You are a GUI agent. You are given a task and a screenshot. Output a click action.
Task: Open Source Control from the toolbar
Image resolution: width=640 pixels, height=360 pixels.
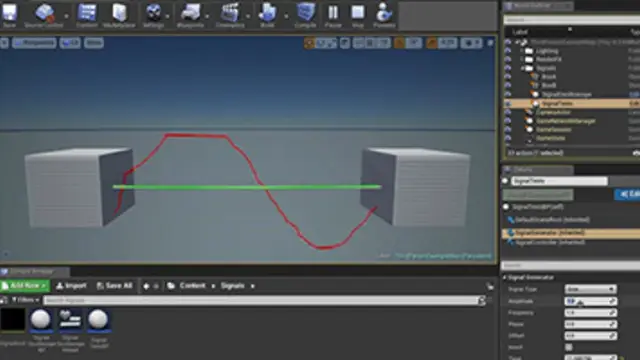coord(44,14)
